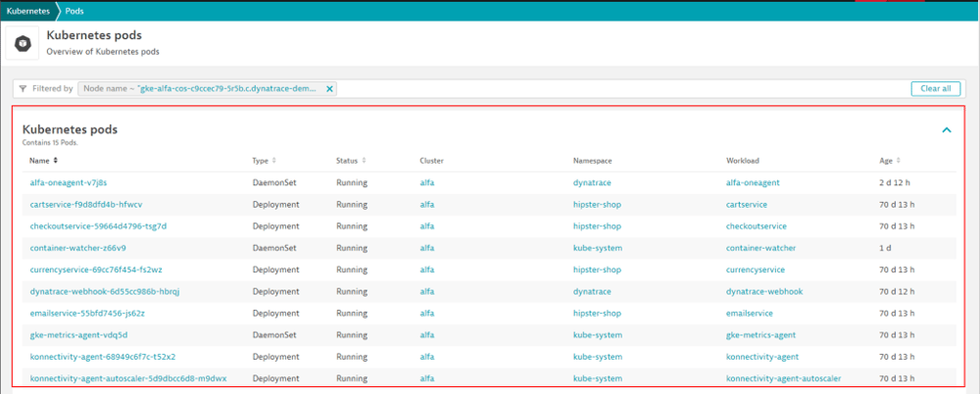980x394 pixels.
Task: Sort table by Age column
Action: [x=891, y=160]
